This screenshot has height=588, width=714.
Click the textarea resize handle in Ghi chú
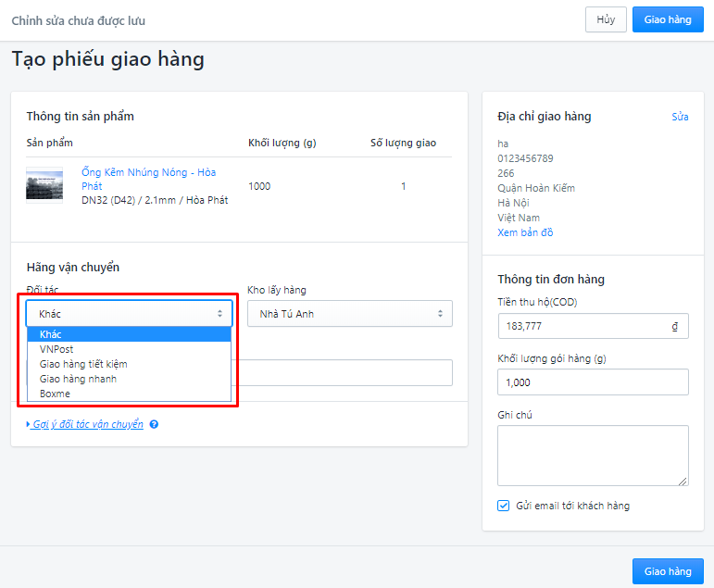pyautogui.click(x=683, y=482)
